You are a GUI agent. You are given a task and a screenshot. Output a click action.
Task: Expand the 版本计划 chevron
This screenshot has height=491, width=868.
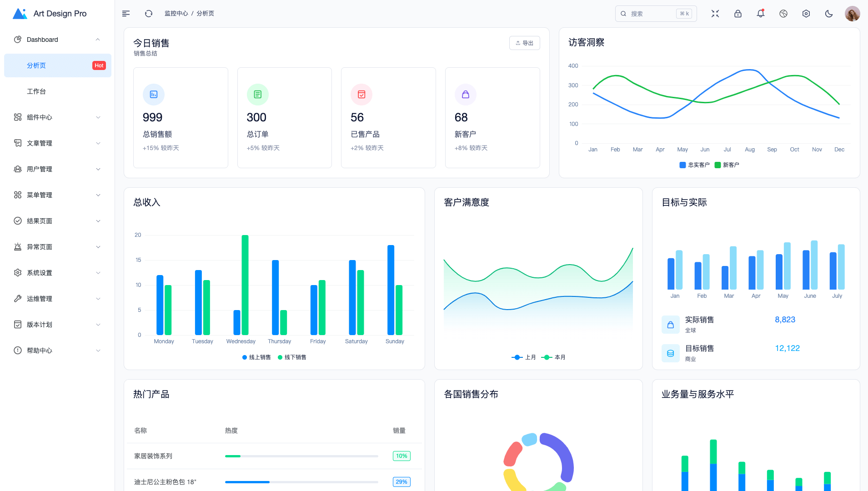pyautogui.click(x=98, y=325)
